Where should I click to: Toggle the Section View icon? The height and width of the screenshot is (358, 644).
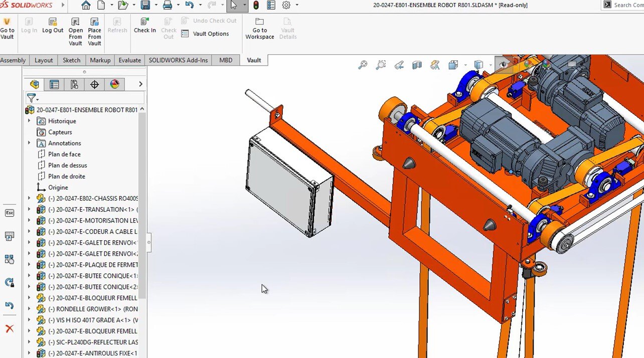click(x=417, y=65)
